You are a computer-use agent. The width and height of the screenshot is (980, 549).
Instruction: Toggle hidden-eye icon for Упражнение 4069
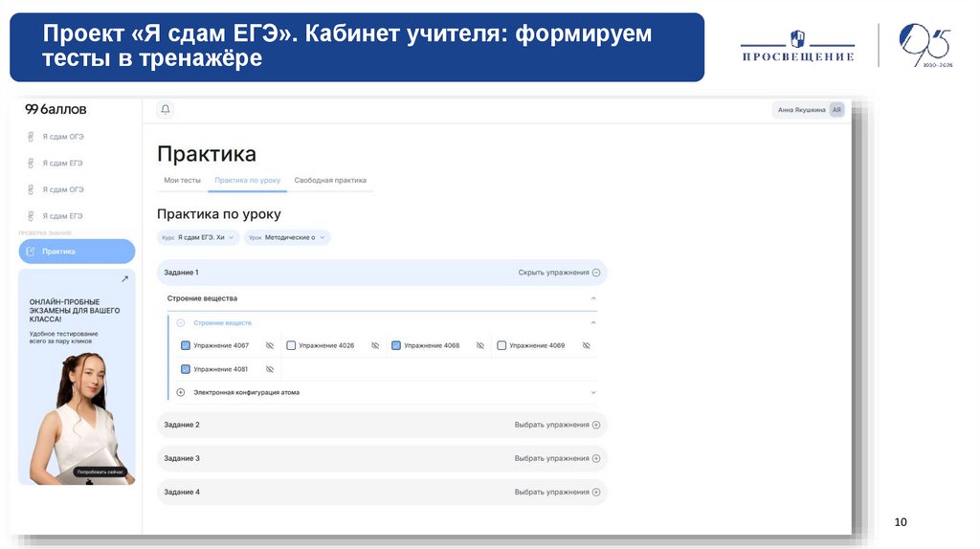(x=587, y=345)
